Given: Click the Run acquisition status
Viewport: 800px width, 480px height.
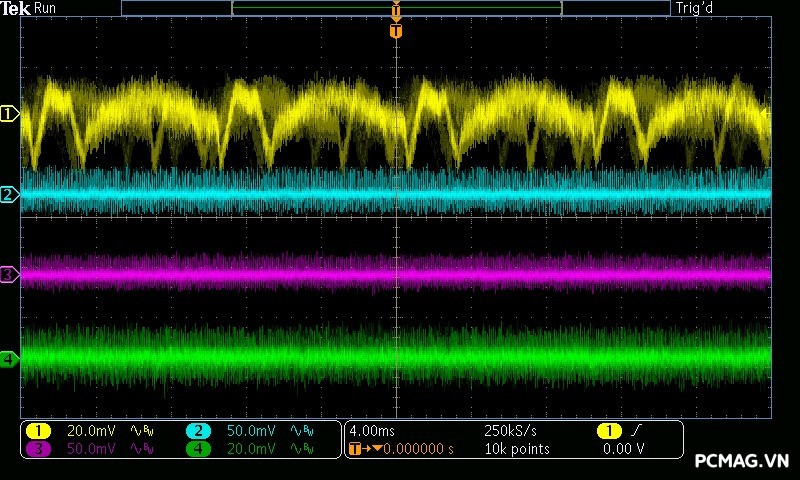Looking at the screenshot, I should pos(46,9).
